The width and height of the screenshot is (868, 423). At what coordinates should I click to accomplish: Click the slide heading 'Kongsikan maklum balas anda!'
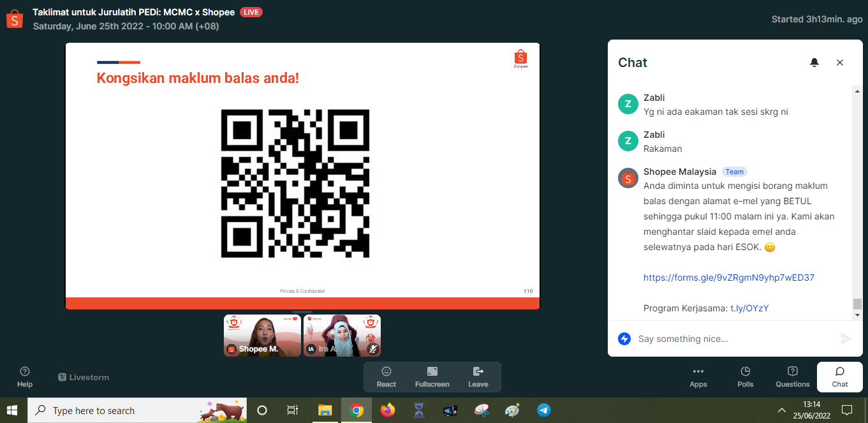[198, 78]
